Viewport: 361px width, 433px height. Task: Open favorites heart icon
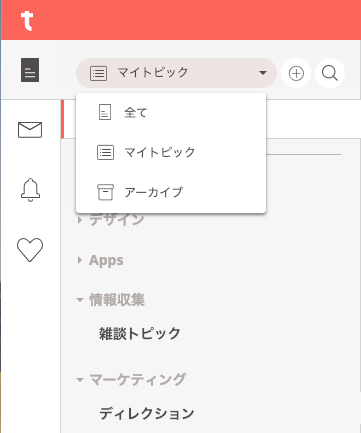tap(30, 250)
